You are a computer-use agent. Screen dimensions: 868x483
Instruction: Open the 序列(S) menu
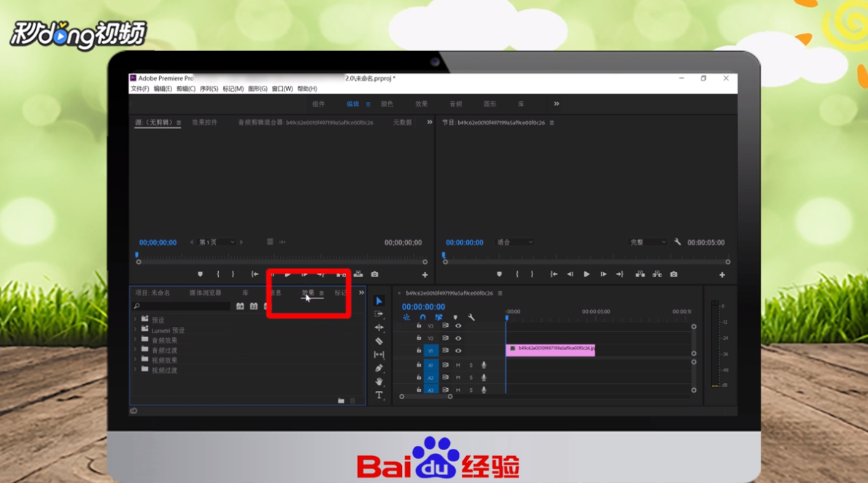point(209,88)
